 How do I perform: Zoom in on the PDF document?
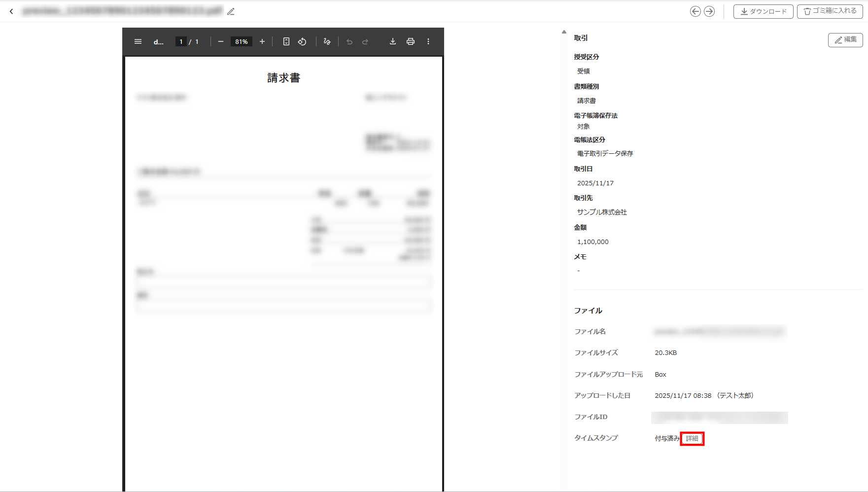pos(262,42)
